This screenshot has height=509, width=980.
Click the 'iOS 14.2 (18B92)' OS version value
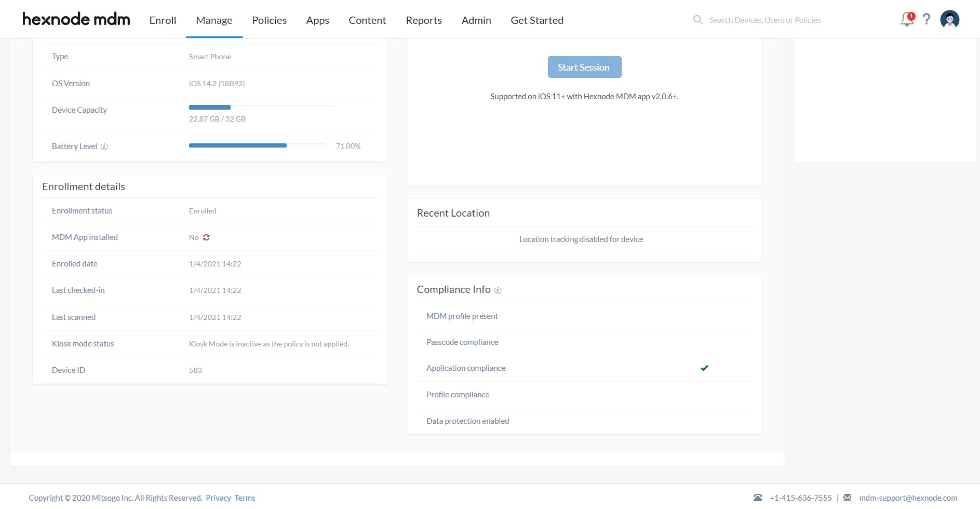(x=217, y=83)
